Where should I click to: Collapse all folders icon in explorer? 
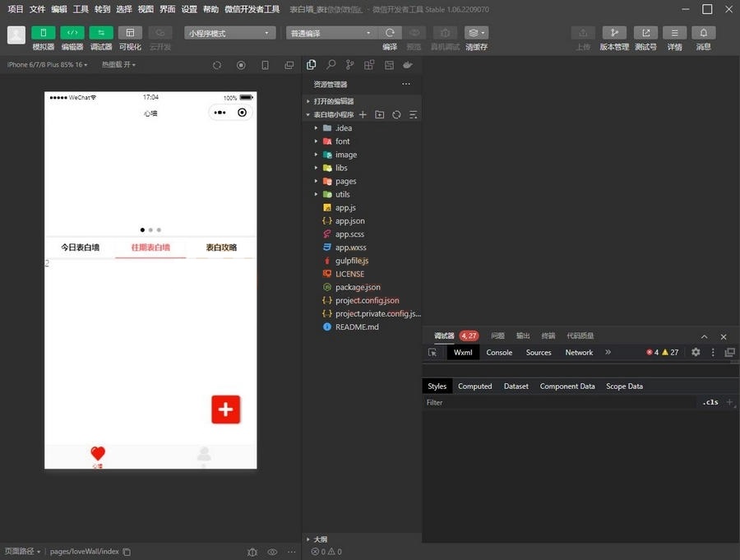point(413,114)
